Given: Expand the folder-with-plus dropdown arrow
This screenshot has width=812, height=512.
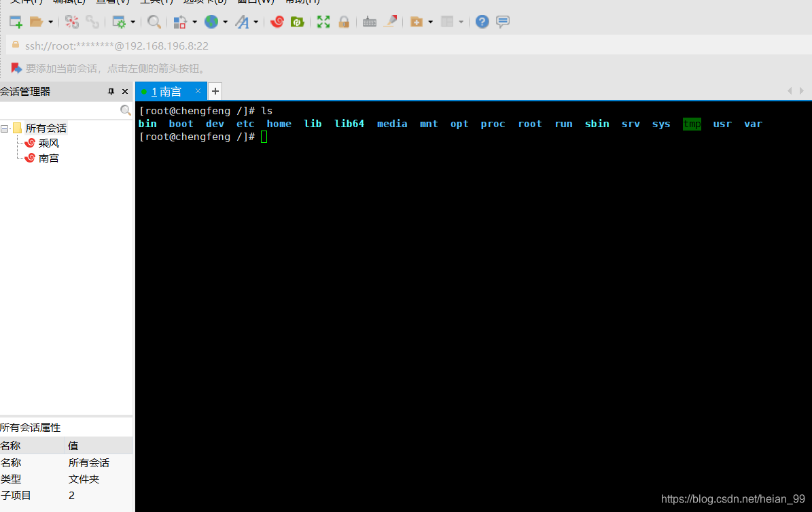Looking at the screenshot, I should [x=430, y=22].
